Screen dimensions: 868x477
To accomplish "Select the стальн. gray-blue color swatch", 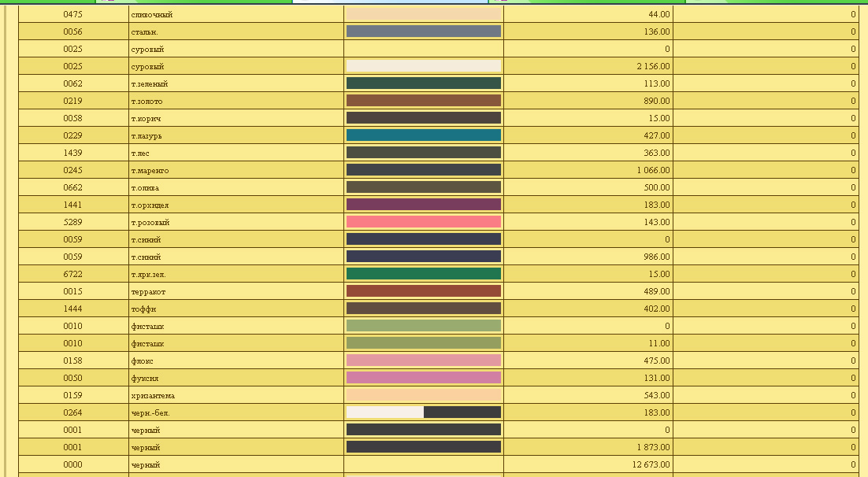I will point(424,31).
